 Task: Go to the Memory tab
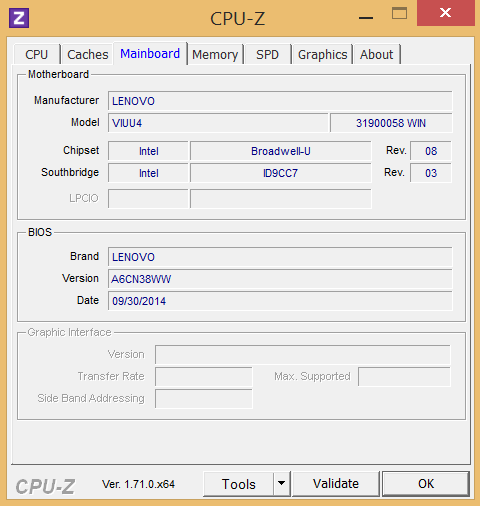point(215,54)
